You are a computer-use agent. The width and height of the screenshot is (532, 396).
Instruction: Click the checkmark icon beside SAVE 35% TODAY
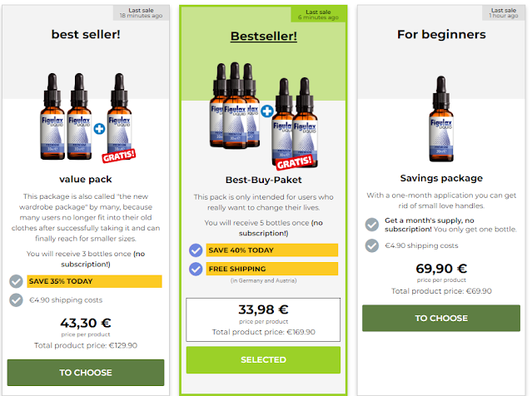coord(16,281)
